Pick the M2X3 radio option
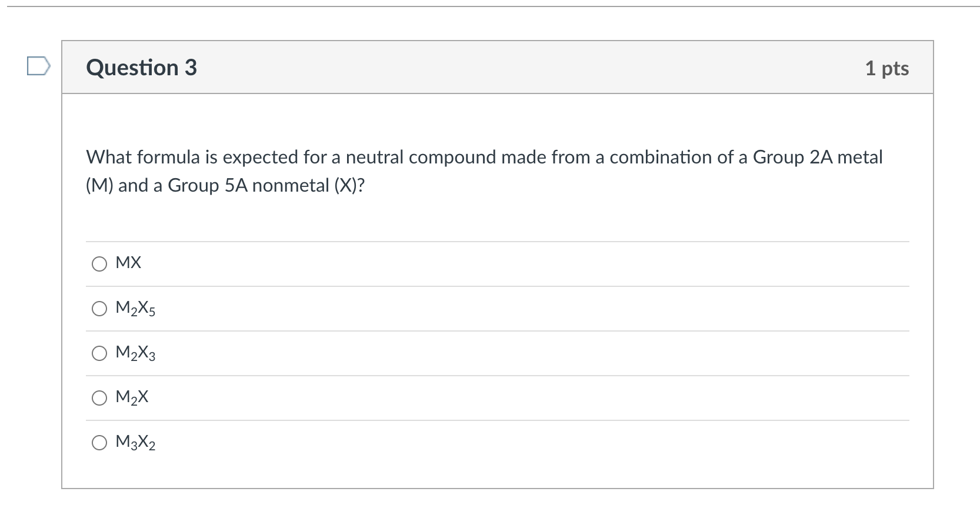Screen dimensions: 980x515 pyautogui.click(x=99, y=353)
